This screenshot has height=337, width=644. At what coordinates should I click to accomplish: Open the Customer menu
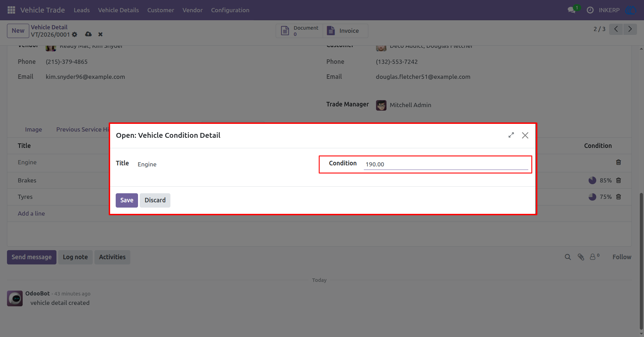click(161, 10)
